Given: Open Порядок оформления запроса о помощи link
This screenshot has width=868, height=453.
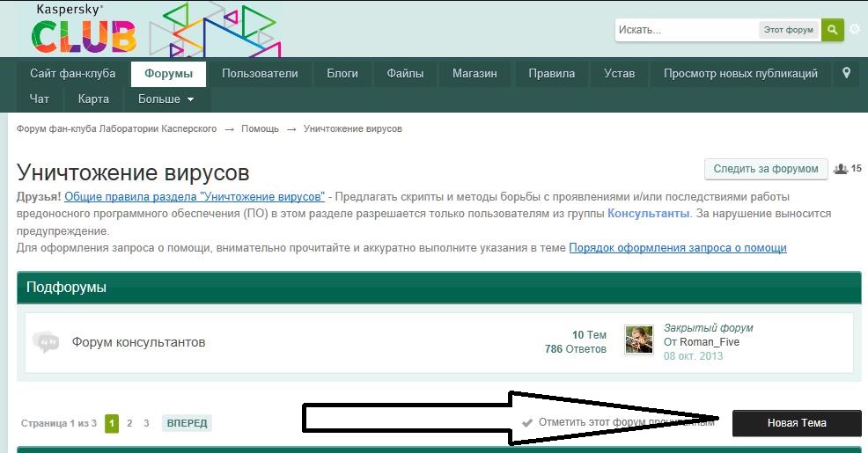Looking at the screenshot, I should point(678,248).
